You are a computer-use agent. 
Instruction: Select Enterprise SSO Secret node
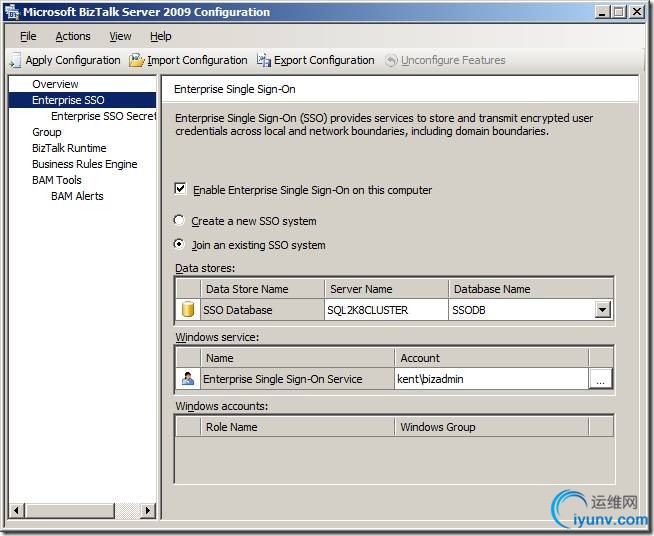coord(103,116)
